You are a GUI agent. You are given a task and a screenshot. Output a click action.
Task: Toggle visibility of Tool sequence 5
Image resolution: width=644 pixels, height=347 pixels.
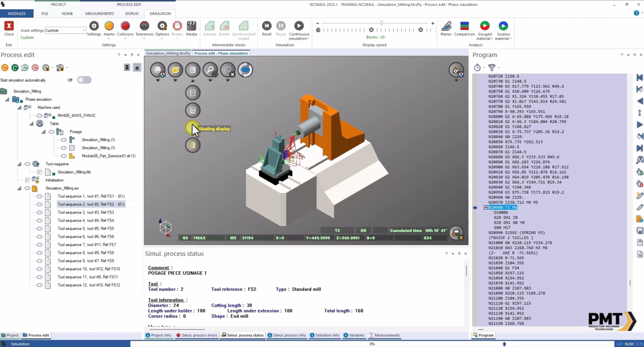tap(39, 228)
